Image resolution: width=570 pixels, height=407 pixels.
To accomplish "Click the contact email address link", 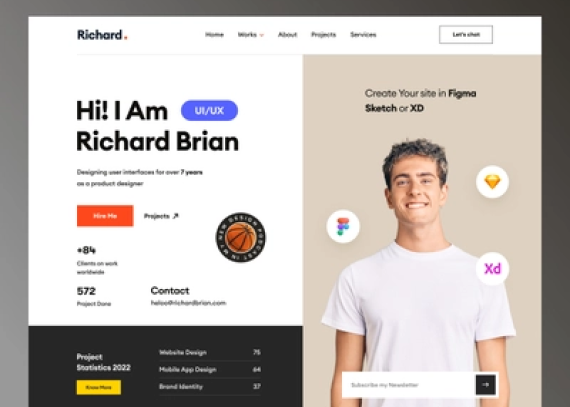I will tap(188, 303).
